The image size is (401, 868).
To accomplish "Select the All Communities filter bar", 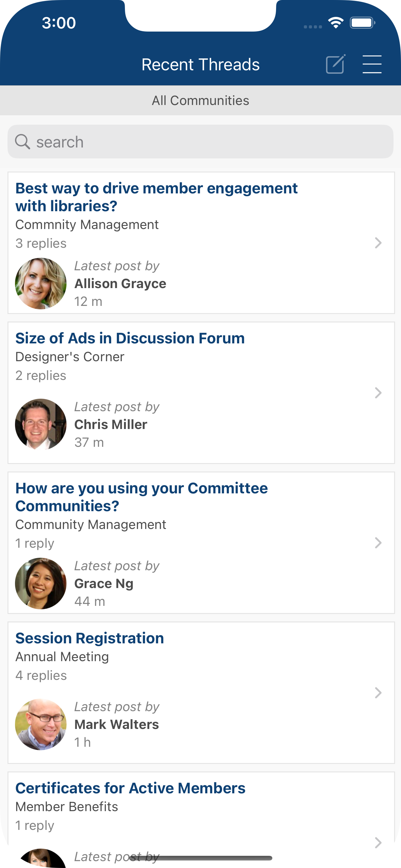I will pyautogui.click(x=200, y=100).
